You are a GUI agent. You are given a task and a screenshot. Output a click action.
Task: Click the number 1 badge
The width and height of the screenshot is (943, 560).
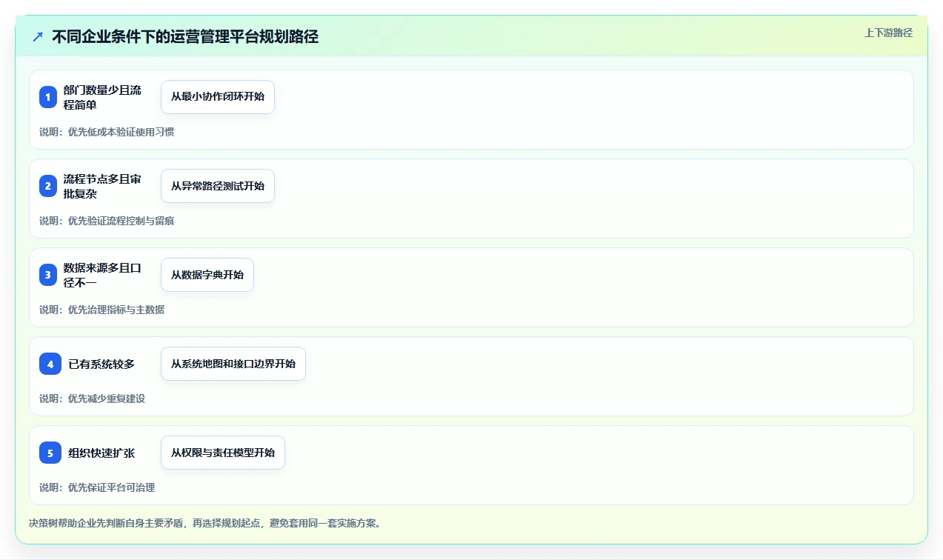(x=48, y=97)
